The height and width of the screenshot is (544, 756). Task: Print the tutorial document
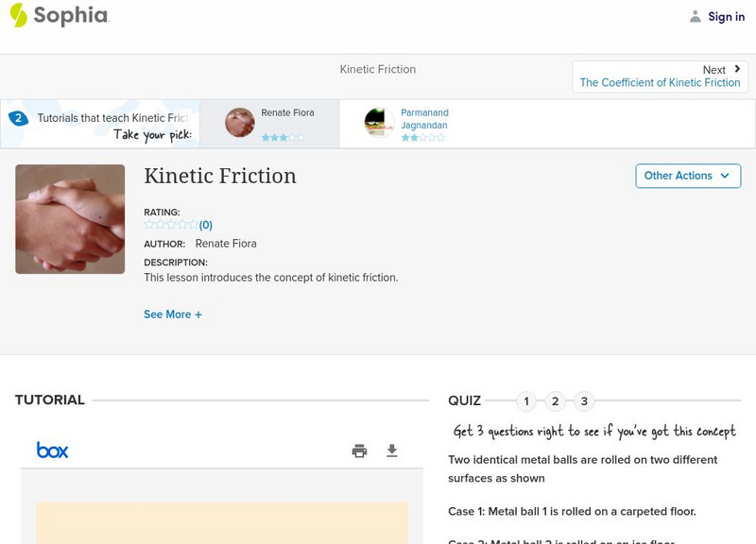click(359, 450)
